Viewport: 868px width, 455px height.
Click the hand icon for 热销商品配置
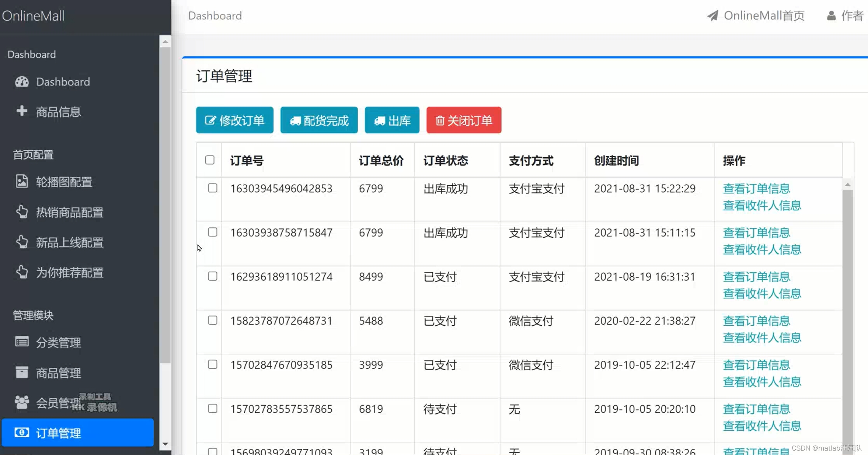click(x=22, y=212)
